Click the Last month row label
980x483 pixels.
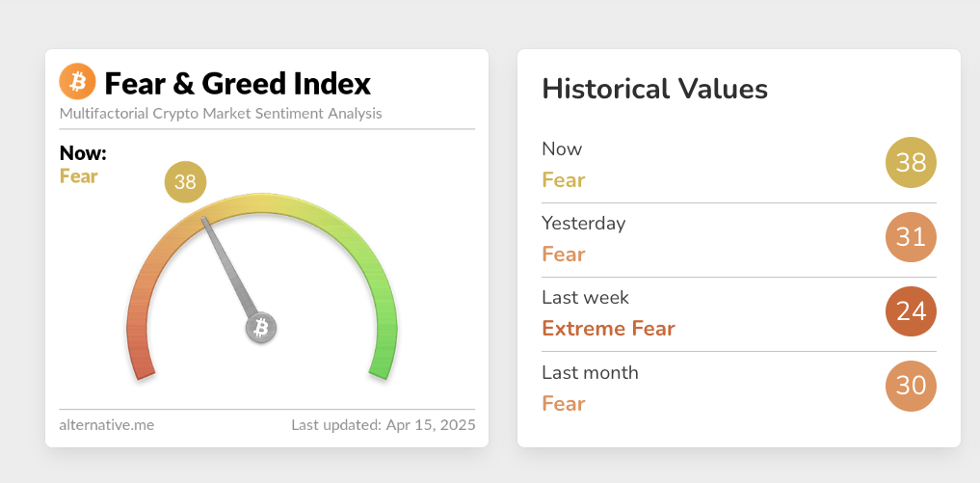[590, 372]
